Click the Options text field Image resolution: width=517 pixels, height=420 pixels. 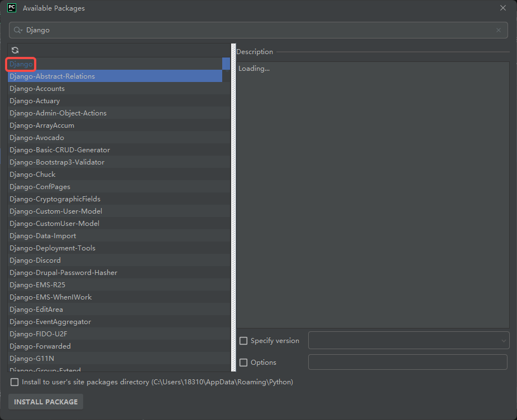[x=408, y=362]
